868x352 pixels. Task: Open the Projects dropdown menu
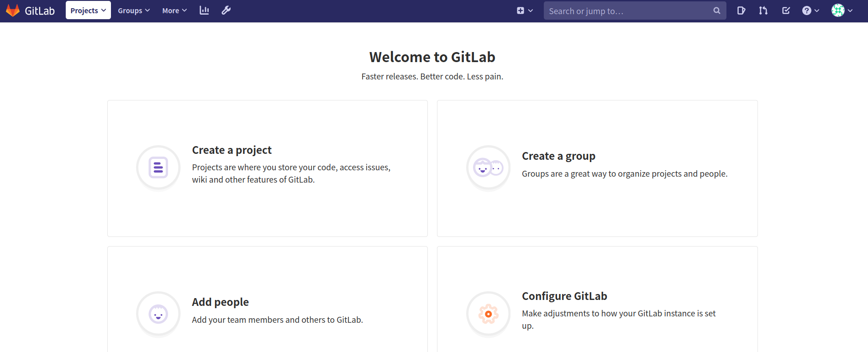click(x=88, y=11)
